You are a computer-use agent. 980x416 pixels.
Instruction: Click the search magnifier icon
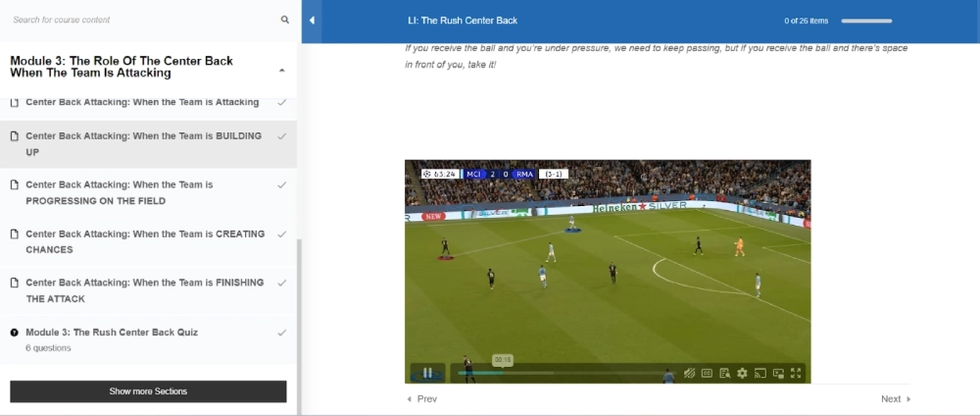pyautogui.click(x=285, y=20)
